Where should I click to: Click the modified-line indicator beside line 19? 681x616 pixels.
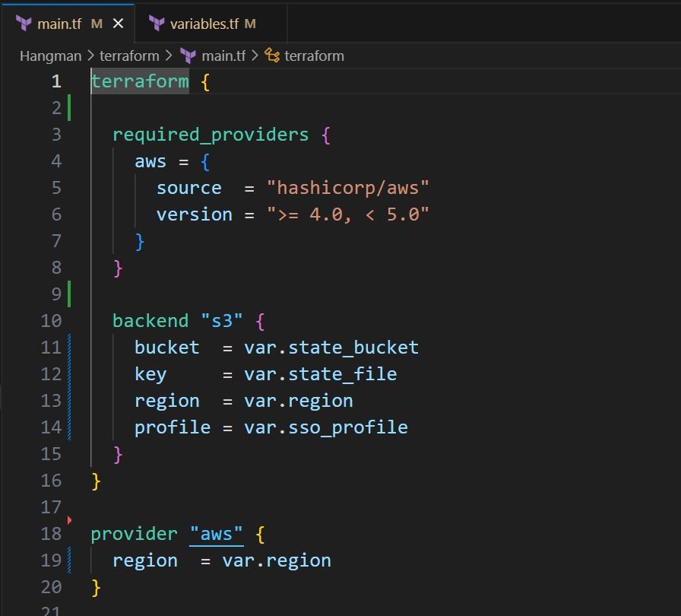coord(69,560)
